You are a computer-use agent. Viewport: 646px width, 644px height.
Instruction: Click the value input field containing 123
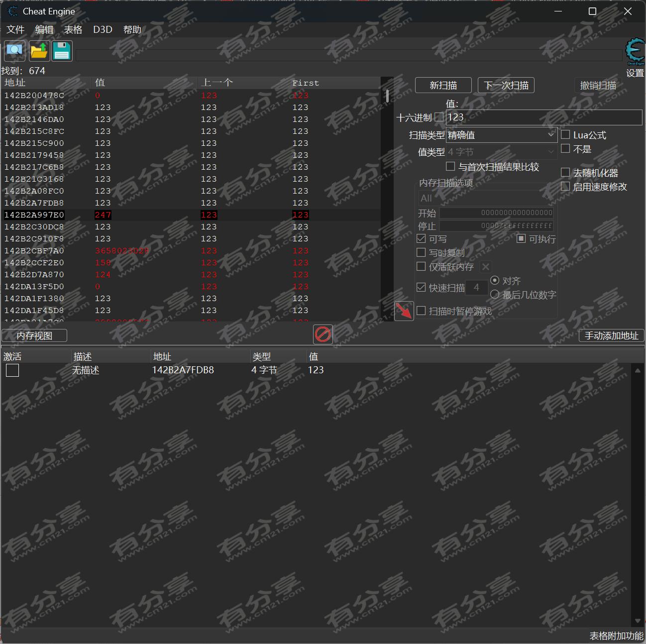tap(544, 117)
